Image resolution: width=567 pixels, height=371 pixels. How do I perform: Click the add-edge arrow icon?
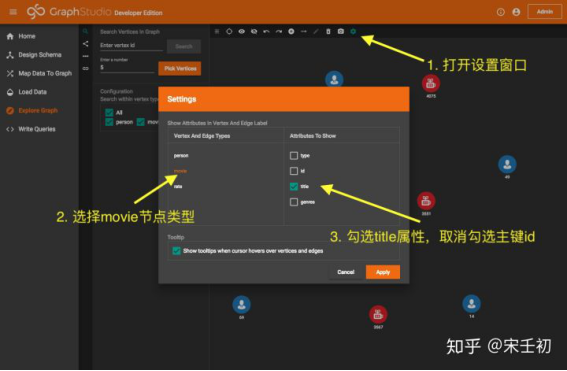pyautogui.click(x=303, y=31)
